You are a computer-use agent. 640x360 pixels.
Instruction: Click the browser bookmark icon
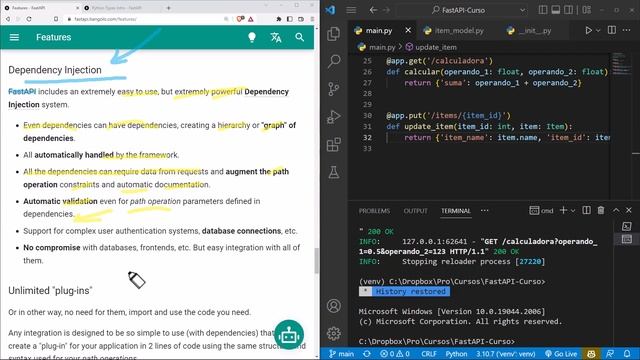56,19
